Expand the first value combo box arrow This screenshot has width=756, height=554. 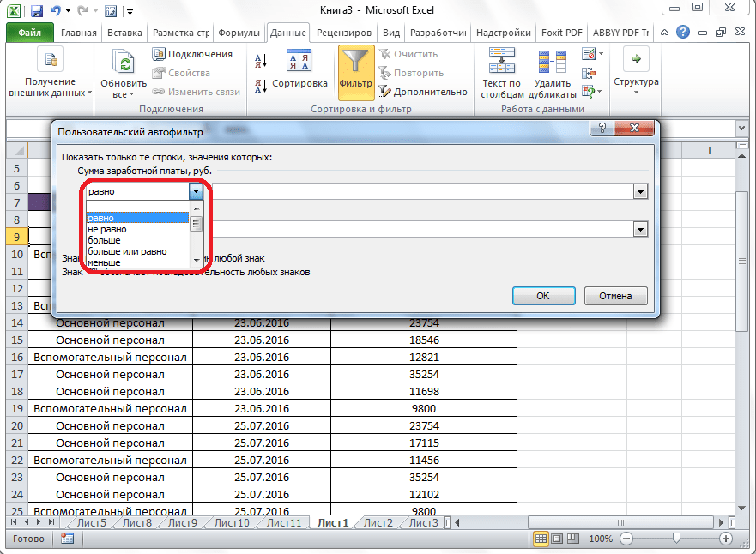[x=639, y=192]
